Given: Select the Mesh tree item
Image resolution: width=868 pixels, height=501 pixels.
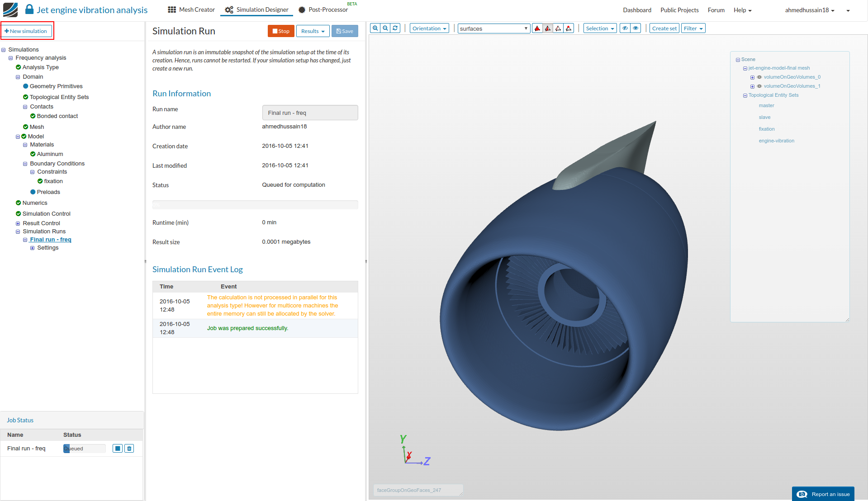Looking at the screenshot, I should (x=37, y=127).
